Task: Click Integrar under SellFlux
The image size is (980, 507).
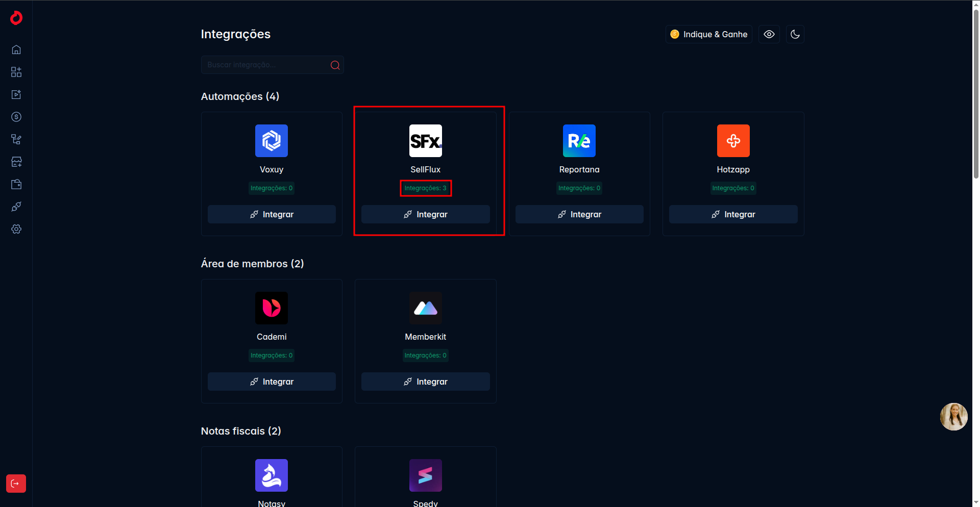Action: (x=426, y=214)
